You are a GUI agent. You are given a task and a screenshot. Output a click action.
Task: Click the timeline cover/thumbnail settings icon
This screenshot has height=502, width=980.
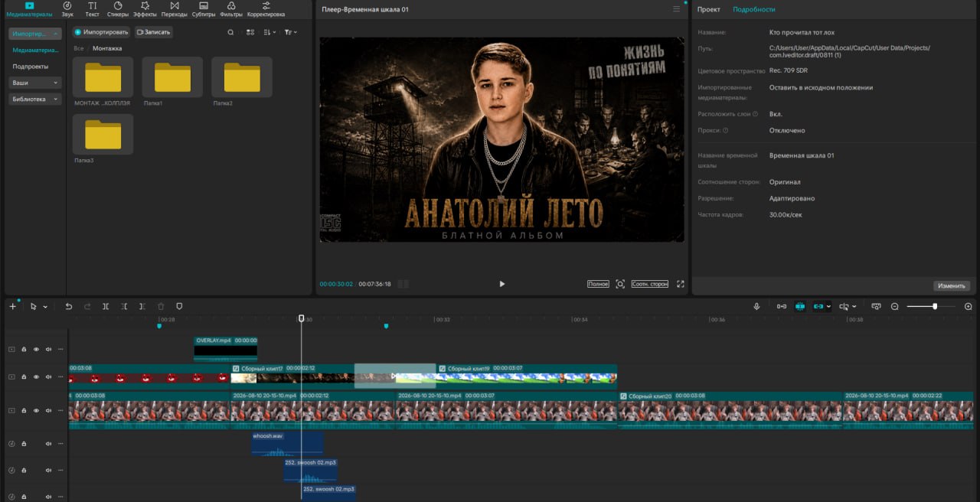tap(875, 306)
